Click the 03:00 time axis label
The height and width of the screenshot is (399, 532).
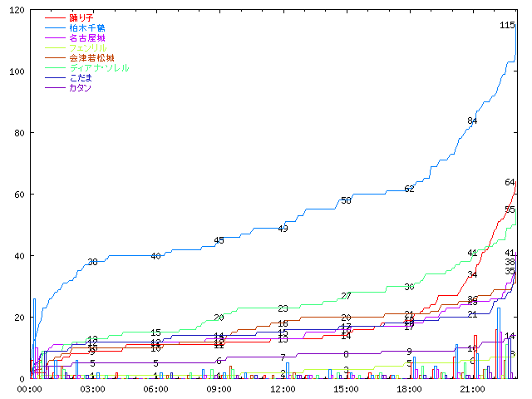(x=93, y=389)
